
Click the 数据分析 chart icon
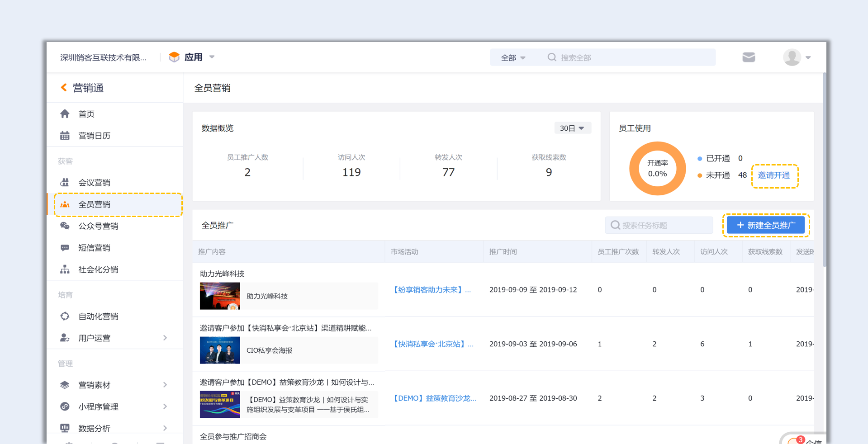click(65, 428)
